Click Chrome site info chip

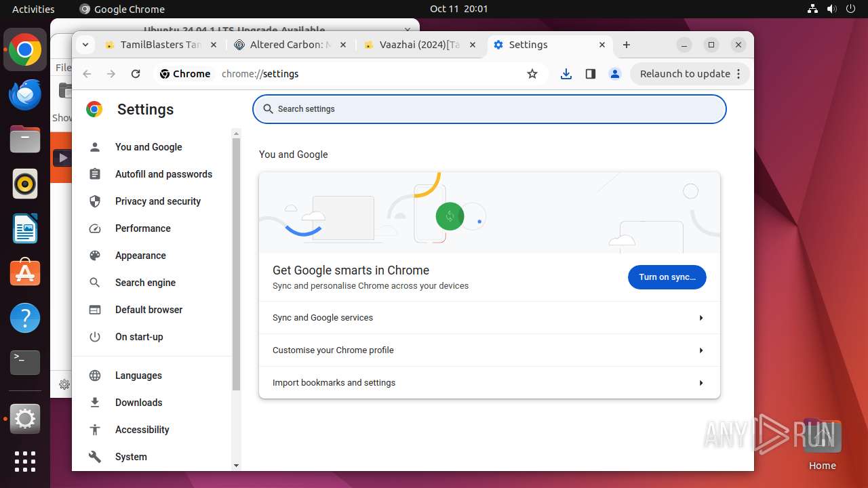click(x=185, y=74)
